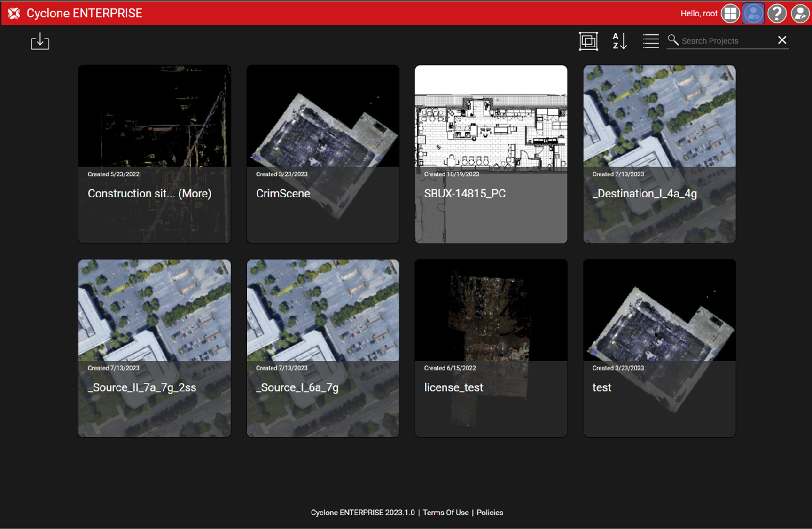This screenshot has height=529, width=812.
Task: Open the help question mark icon
Action: pos(777,14)
